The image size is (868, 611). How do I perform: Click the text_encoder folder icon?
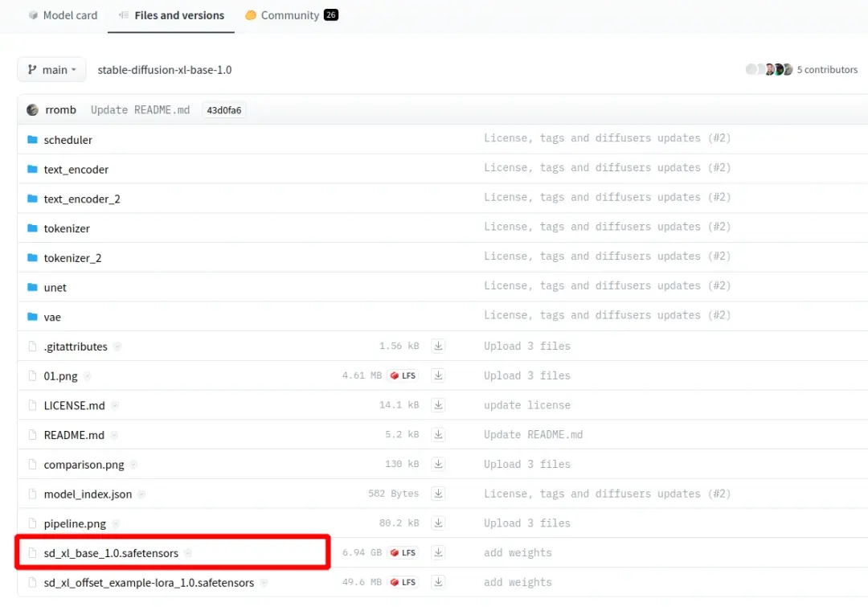click(x=33, y=169)
